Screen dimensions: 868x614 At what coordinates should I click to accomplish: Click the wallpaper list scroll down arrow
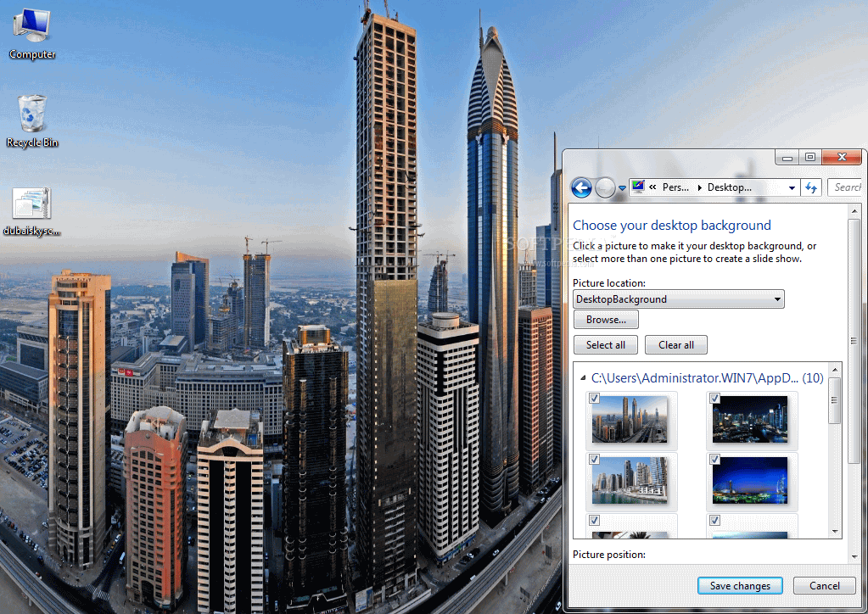coord(836,532)
